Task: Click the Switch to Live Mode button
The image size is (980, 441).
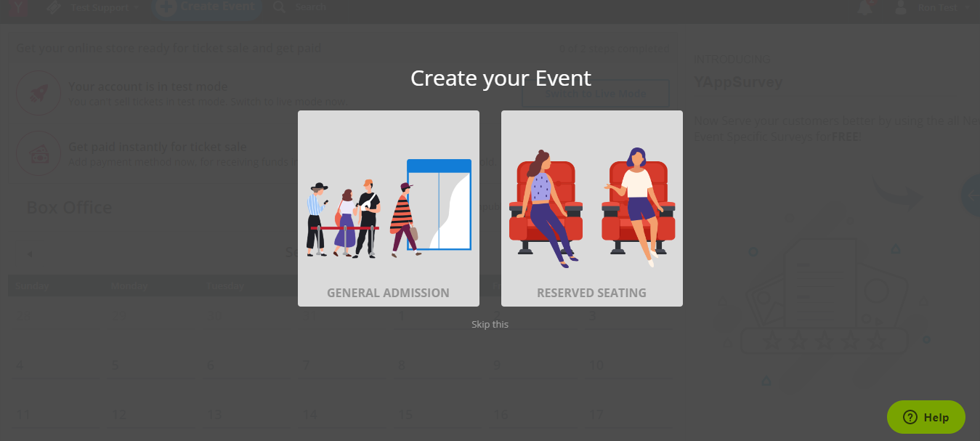Action: pyautogui.click(x=595, y=94)
